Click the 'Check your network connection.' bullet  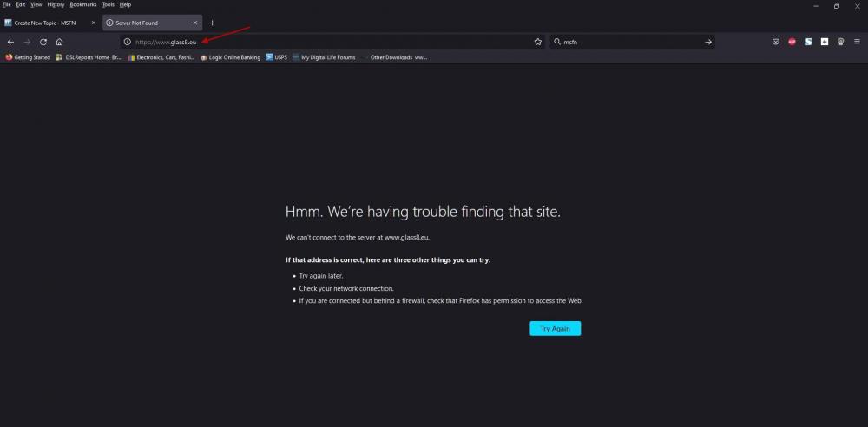point(346,288)
